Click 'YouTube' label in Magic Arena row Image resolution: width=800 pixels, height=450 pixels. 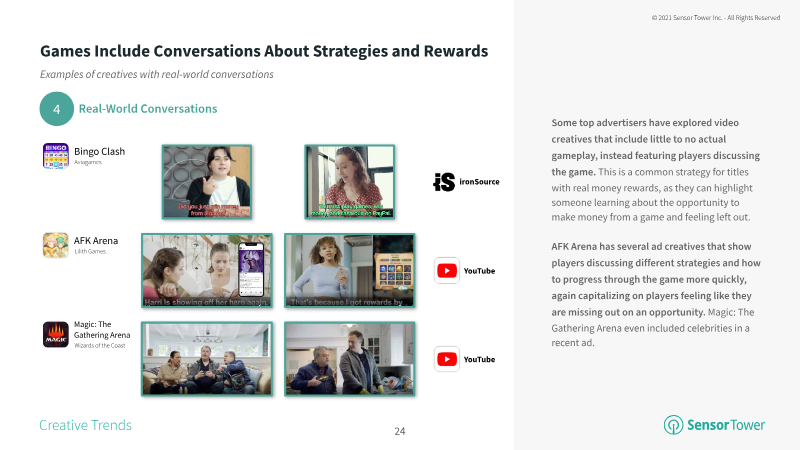click(479, 359)
